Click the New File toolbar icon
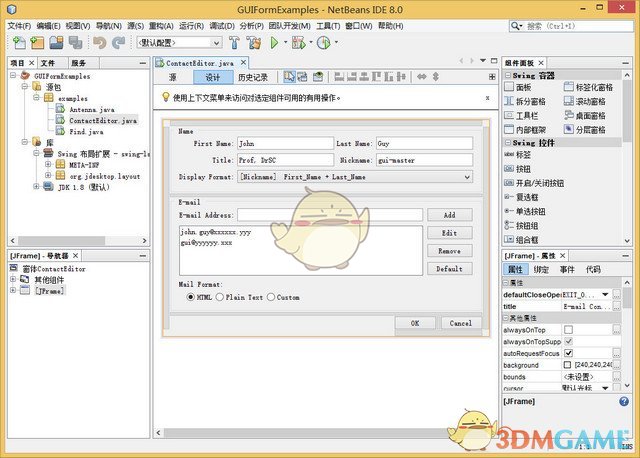Viewport: 640px width, 458px height. [x=19, y=42]
